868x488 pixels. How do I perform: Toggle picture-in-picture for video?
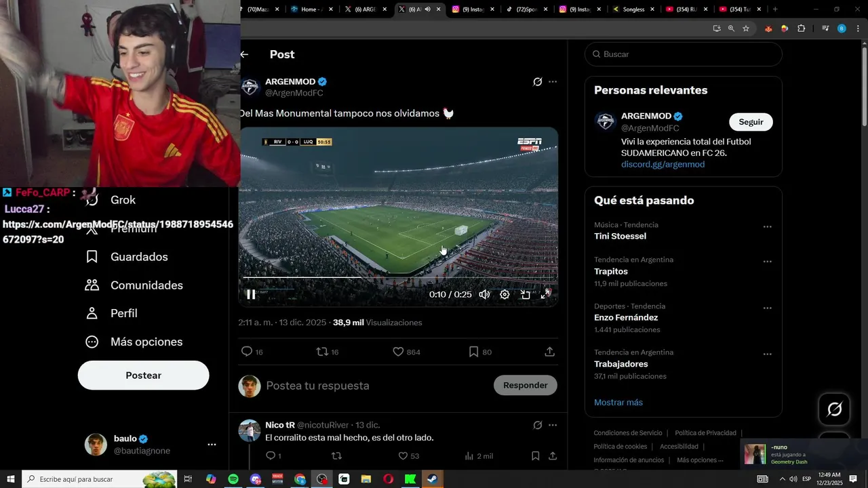point(525,294)
